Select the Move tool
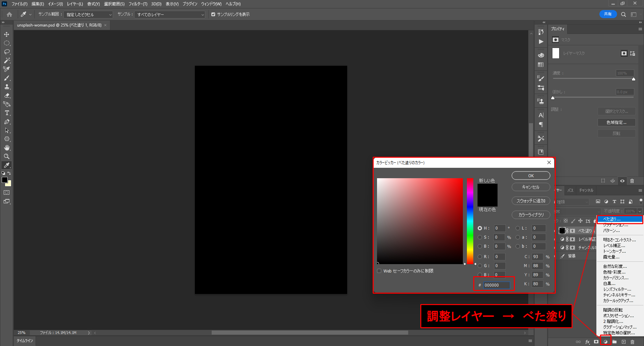The width and height of the screenshot is (644, 346). click(x=7, y=35)
